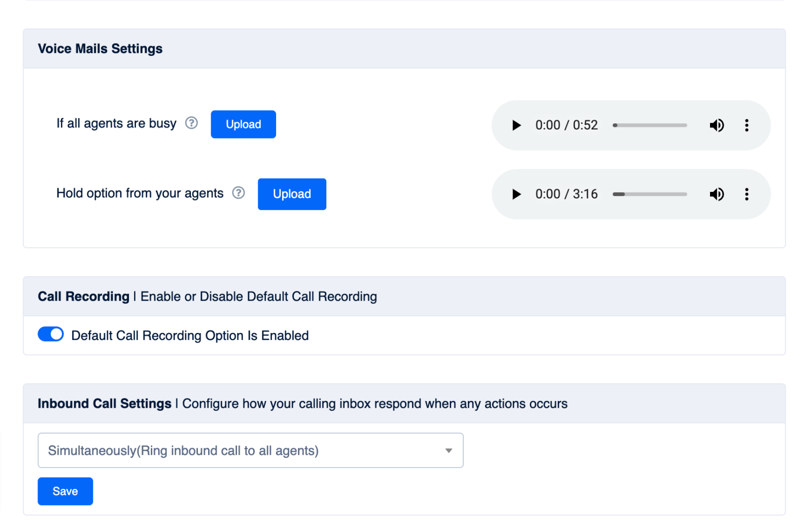812x530 pixels.
Task: Play the 'Hold option from your agents' recording
Action: pyautogui.click(x=516, y=194)
